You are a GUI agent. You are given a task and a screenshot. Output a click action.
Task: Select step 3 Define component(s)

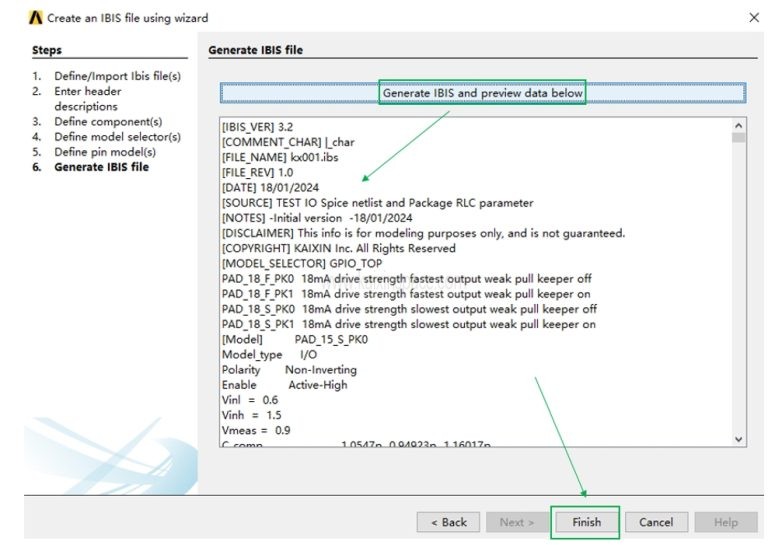[108, 122]
